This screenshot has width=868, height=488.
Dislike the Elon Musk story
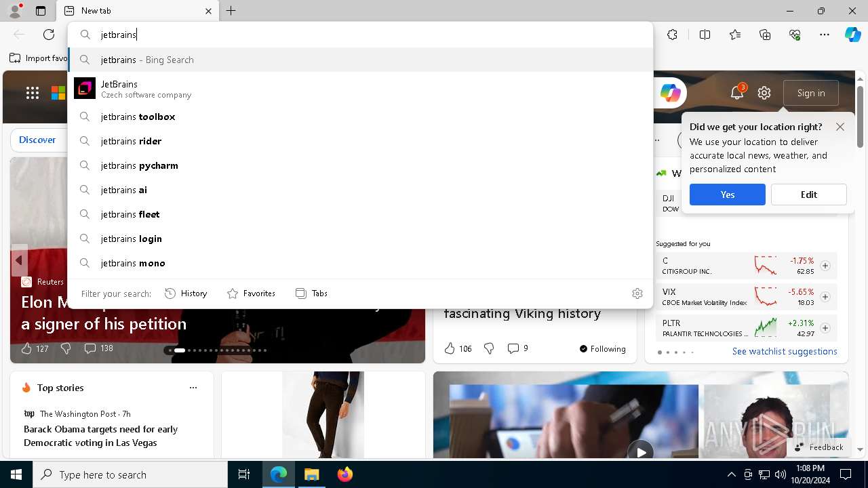[x=66, y=348]
